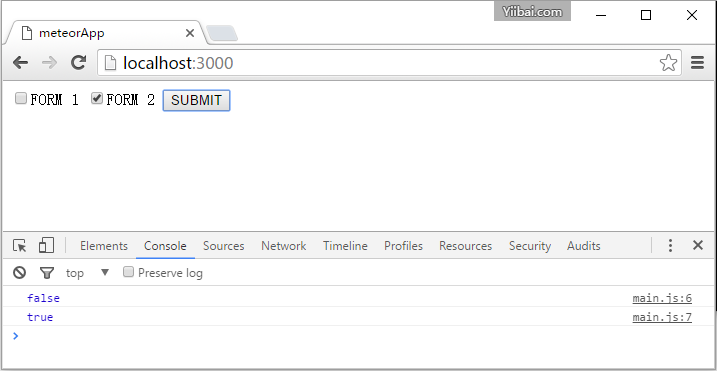Maximize the Chrome window
The height and width of the screenshot is (371, 717).
[x=646, y=15]
